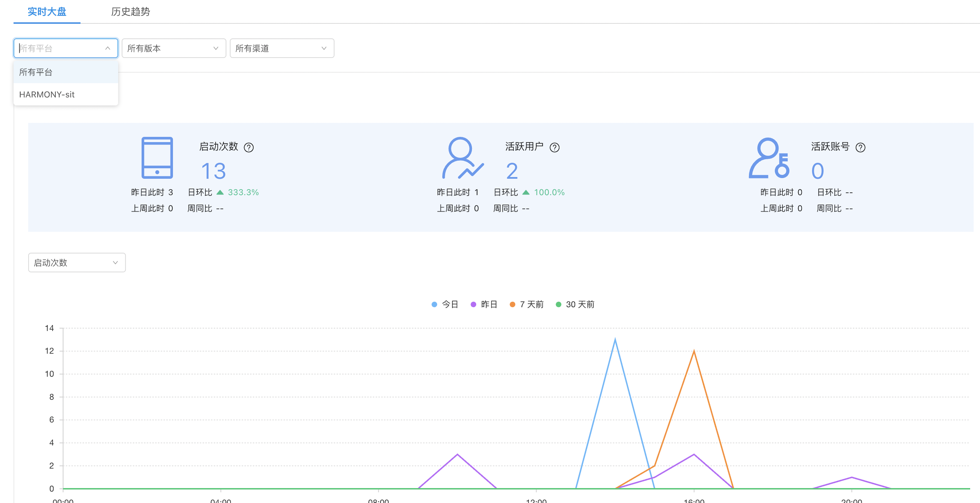Open the 历史趋势 tab
The image size is (980, 503).
point(131,12)
